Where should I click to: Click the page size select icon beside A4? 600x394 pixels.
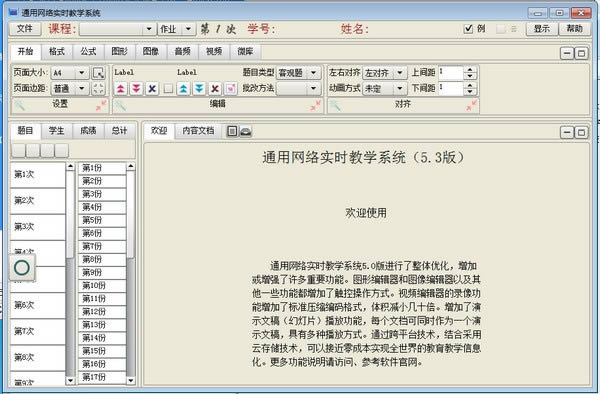coord(98,73)
